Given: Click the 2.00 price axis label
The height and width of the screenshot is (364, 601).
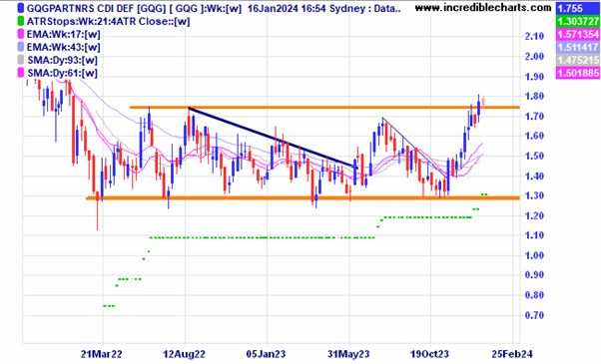Looking at the screenshot, I should pos(534,56).
